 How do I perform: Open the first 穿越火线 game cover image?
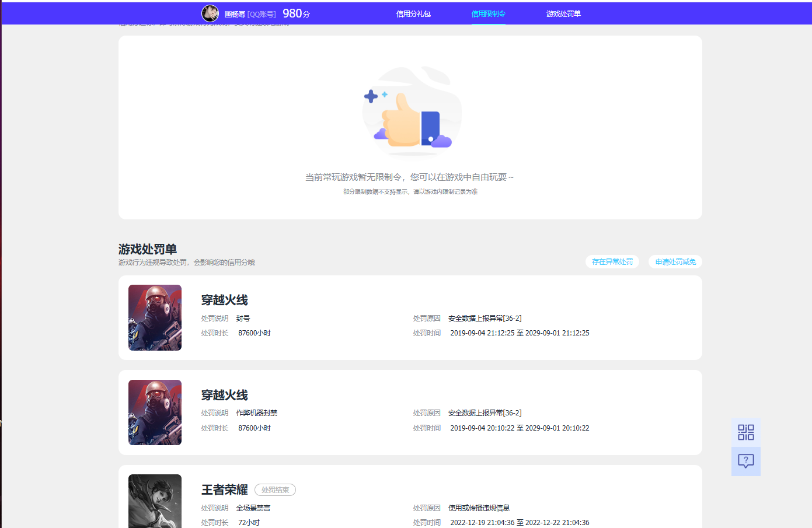[x=155, y=317]
